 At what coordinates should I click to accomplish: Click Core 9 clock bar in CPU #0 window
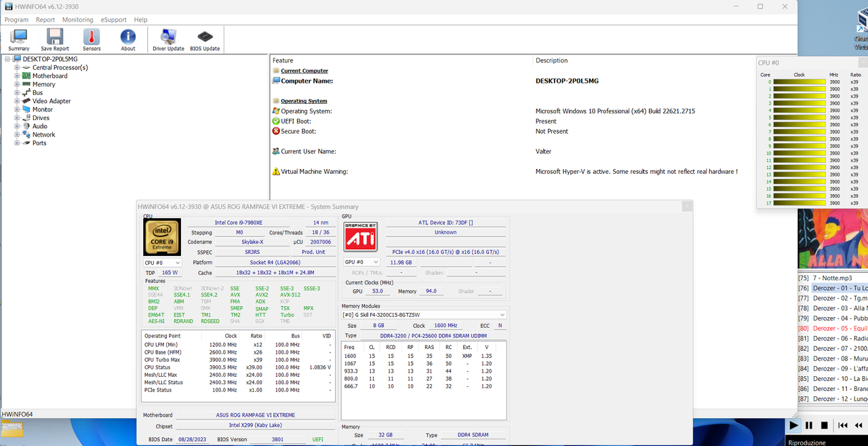[x=800, y=146]
